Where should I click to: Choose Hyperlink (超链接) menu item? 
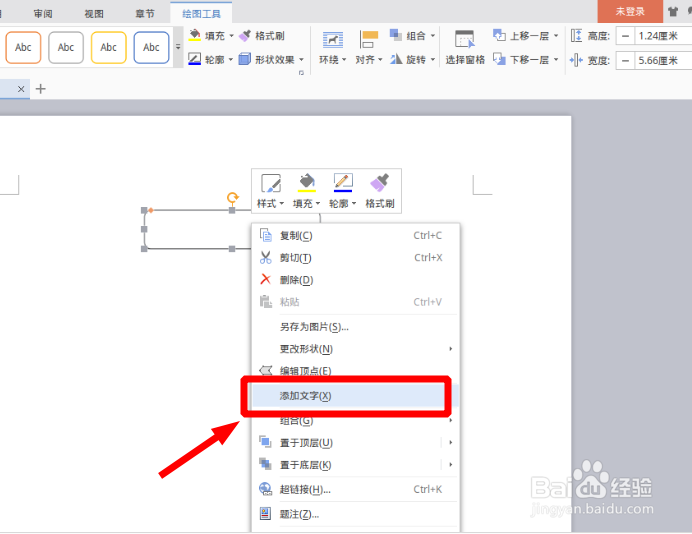click(356, 489)
